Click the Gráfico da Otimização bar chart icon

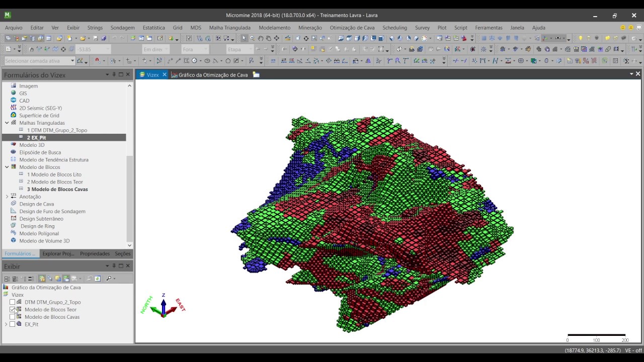click(6, 287)
